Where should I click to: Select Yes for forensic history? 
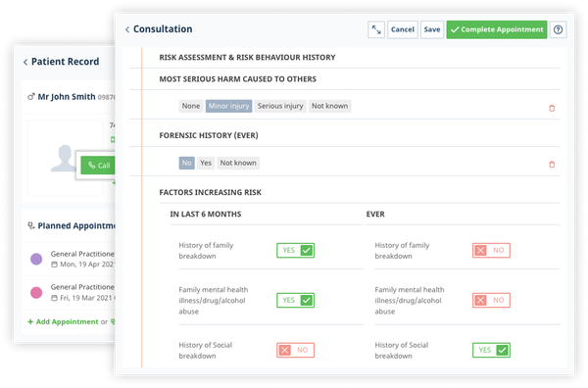pos(206,163)
